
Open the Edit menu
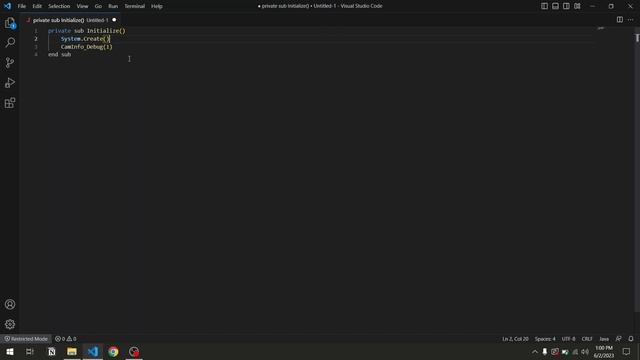(37, 6)
